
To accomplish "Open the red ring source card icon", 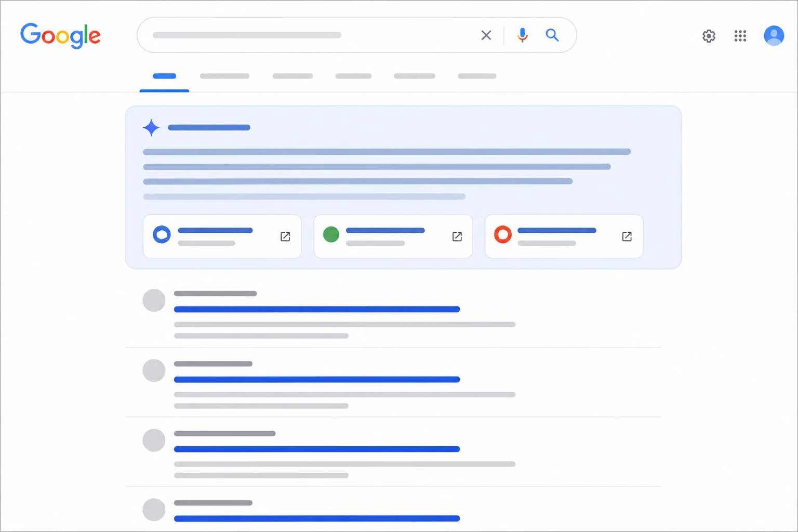I will coord(502,235).
